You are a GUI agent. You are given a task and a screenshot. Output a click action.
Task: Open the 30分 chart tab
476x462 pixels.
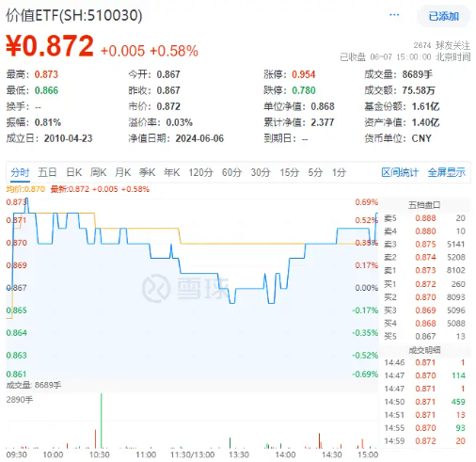(x=261, y=172)
